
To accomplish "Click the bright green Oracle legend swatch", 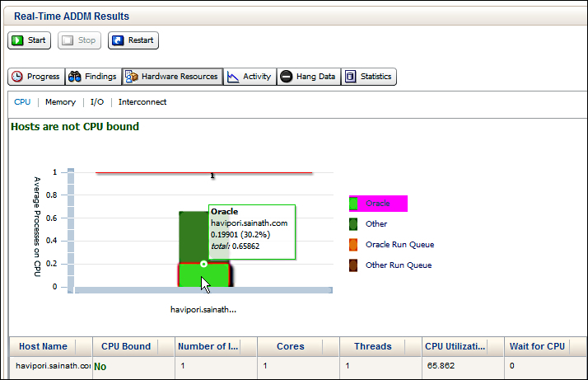I will click(x=353, y=204).
